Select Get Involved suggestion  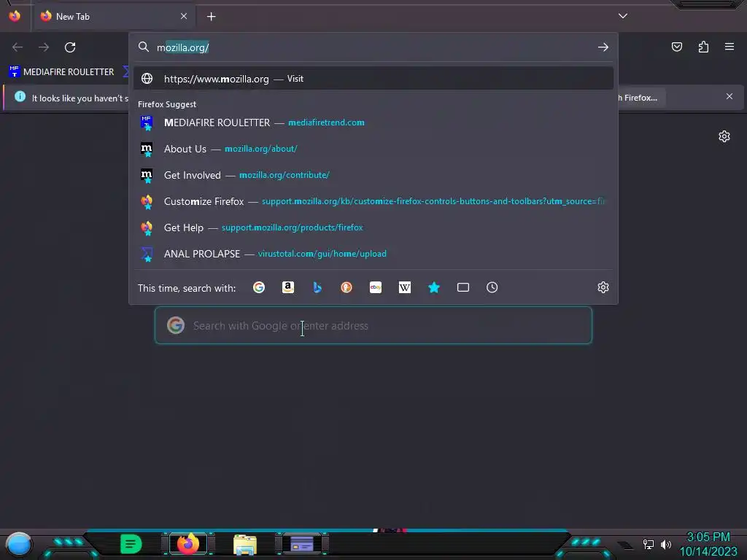coord(373,175)
